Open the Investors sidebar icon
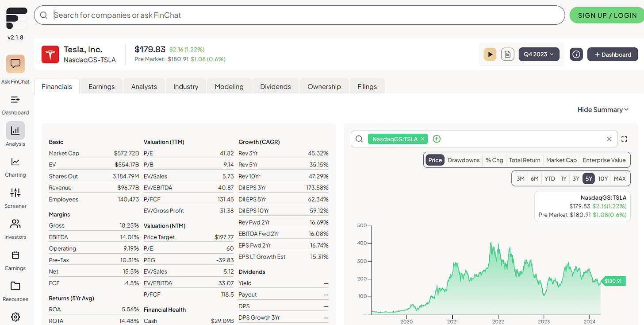This screenshot has width=644, height=325. [x=15, y=224]
